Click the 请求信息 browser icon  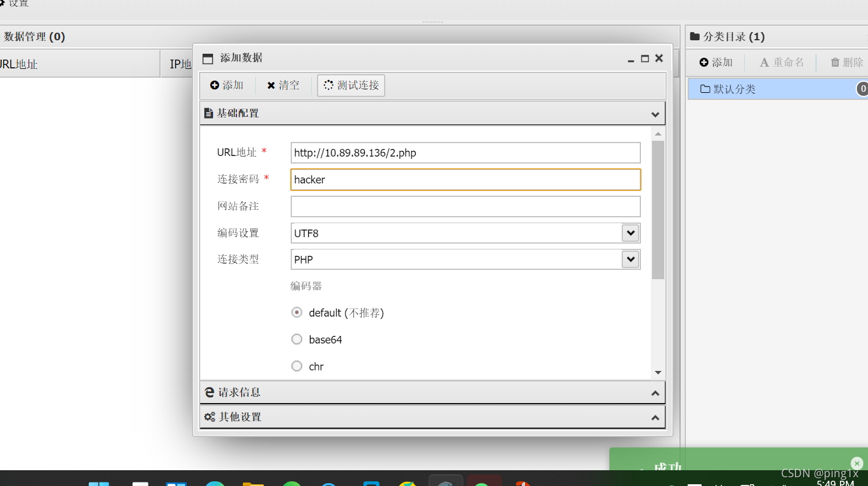pyautogui.click(x=209, y=393)
